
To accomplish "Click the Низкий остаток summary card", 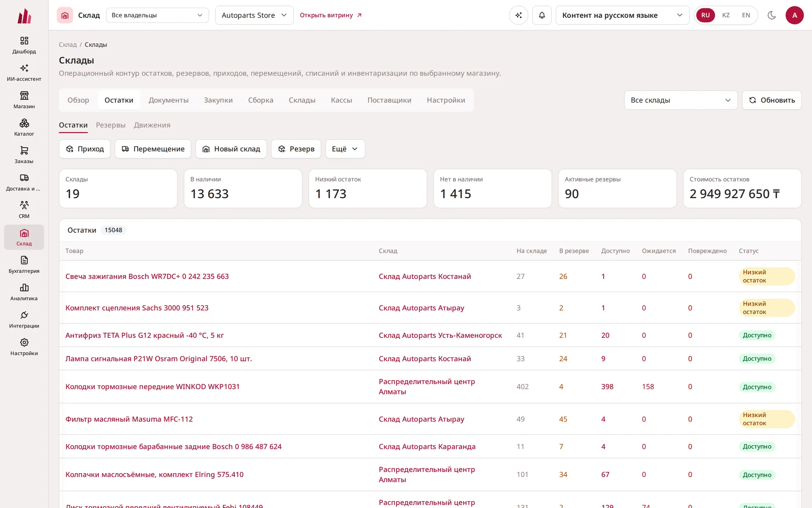I will [x=368, y=188].
